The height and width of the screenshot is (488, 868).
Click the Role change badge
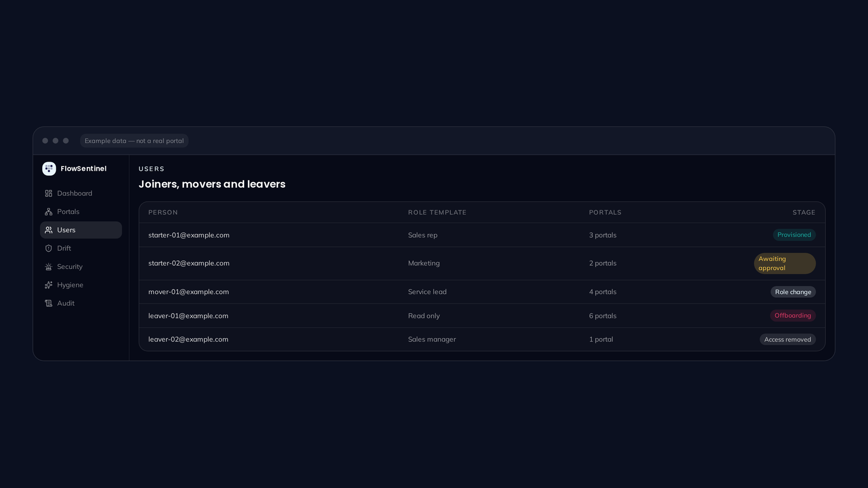pos(793,292)
